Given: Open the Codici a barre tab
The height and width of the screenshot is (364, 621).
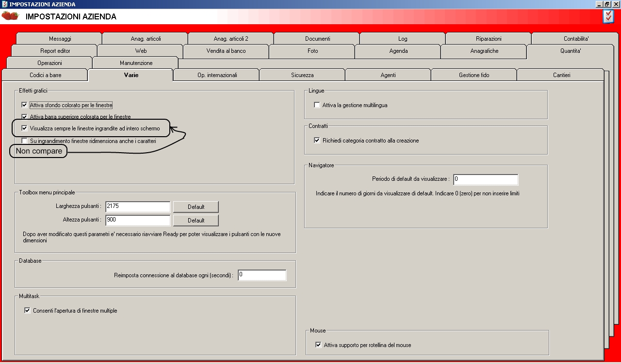Looking at the screenshot, I should tap(45, 75).
